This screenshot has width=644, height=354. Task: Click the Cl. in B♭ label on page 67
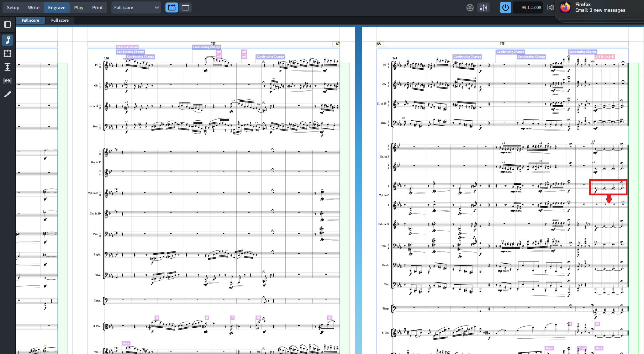click(x=93, y=106)
